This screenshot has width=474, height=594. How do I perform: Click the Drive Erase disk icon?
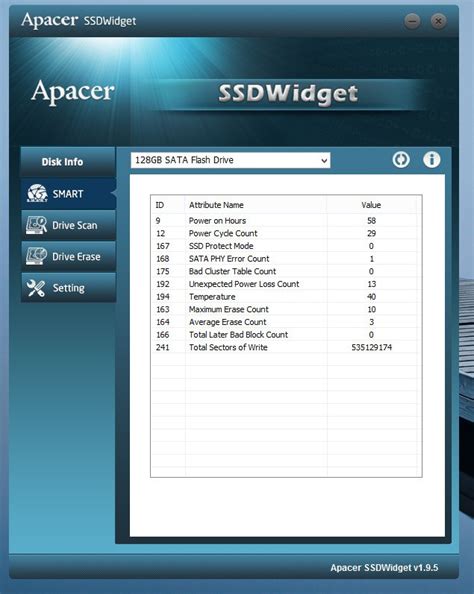tap(36, 256)
